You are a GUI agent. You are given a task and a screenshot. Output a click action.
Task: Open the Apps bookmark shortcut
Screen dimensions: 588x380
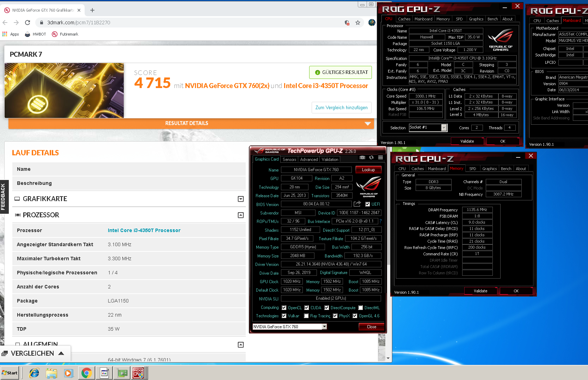(11, 34)
